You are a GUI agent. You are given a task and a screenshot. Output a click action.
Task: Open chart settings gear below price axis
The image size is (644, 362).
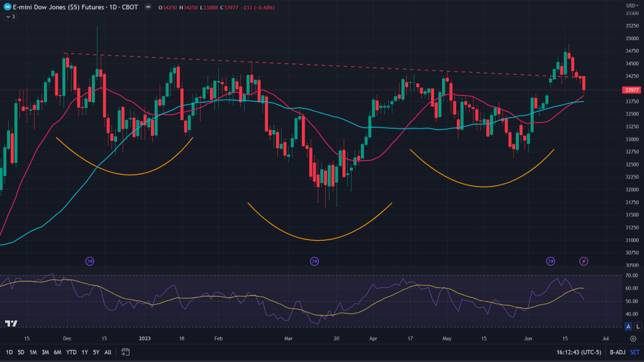tap(633, 338)
